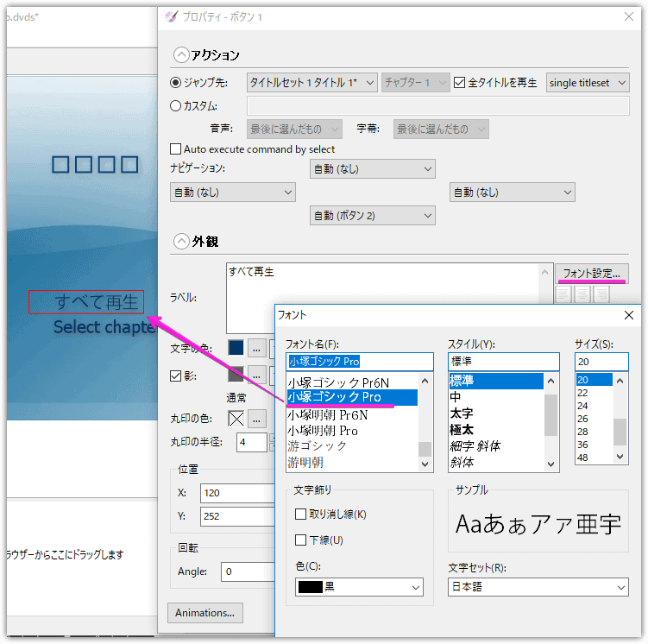648x644 pixels.
Task: Click the crossed-out 丸印の色 color box
Action: pyautogui.click(x=236, y=419)
